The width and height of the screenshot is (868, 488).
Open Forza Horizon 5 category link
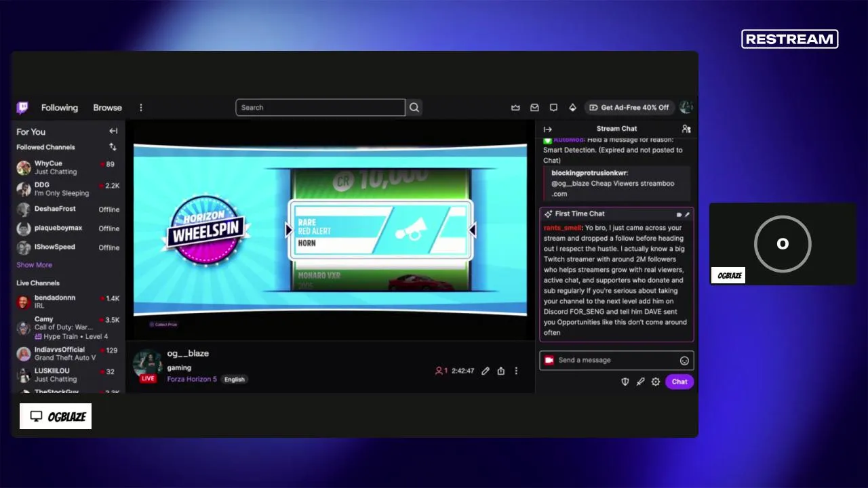click(192, 379)
